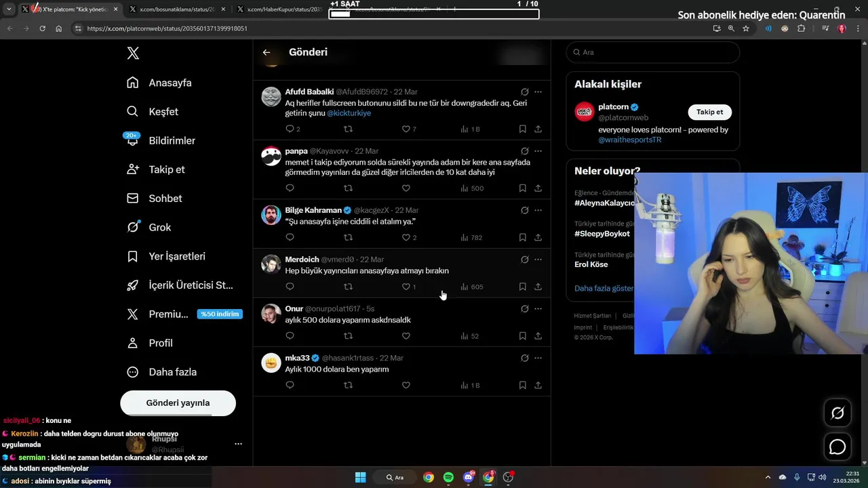The width and height of the screenshot is (868, 488).
Task: Open Hizmet Şartları footer link
Action: (x=593, y=316)
